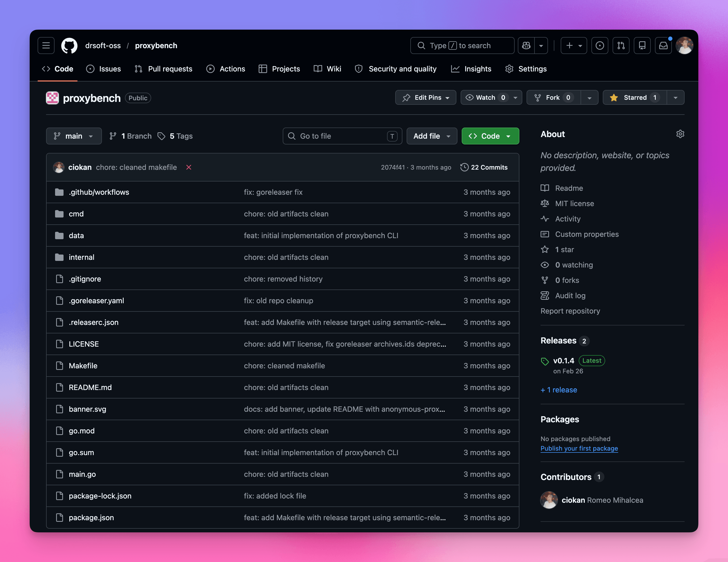
Task: Open the 22 Commits history
Action: coord(484,167)
